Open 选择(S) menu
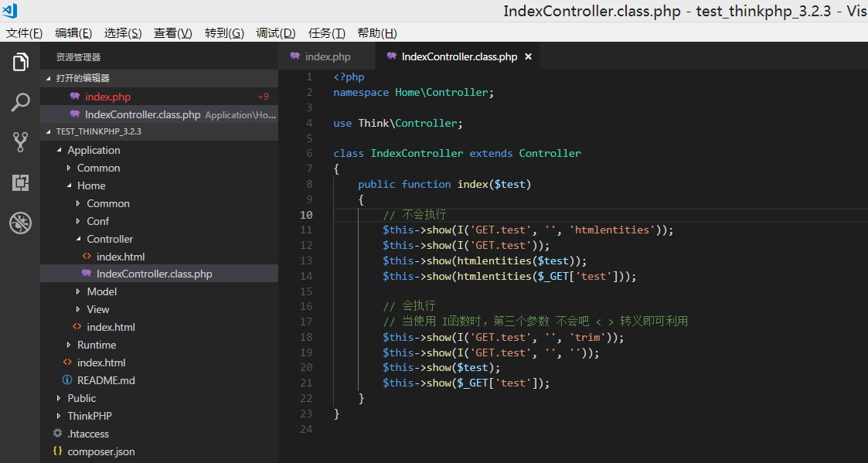The height and width of the screenshot is (463, 868). pyautogui.click(x=123, y=33)
